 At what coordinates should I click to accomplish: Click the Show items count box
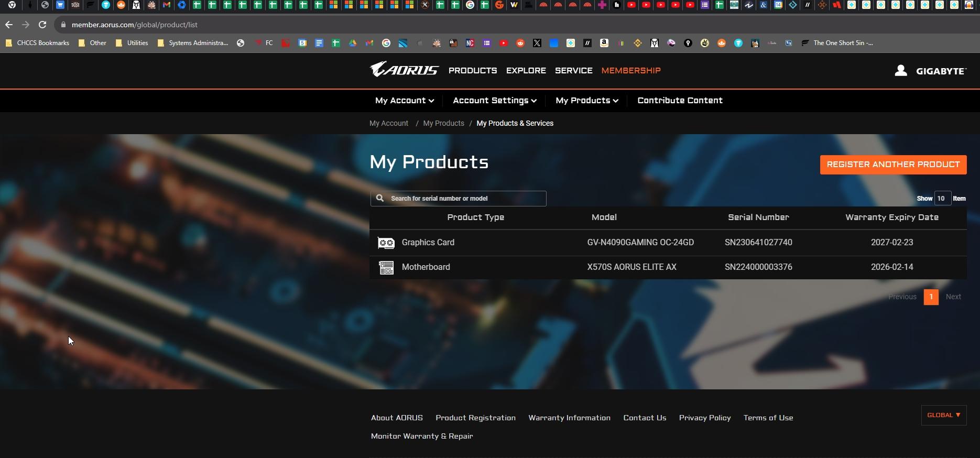pos(942,199)
